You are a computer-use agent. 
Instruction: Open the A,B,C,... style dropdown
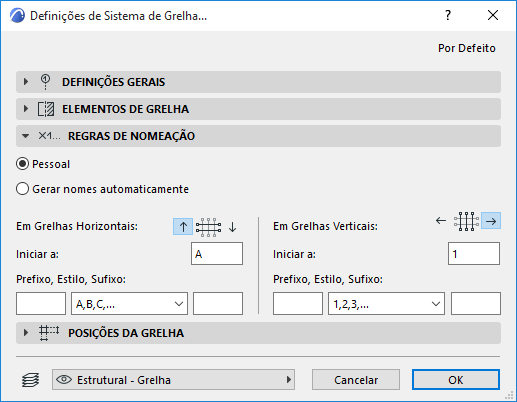click(x=129, y=304)
